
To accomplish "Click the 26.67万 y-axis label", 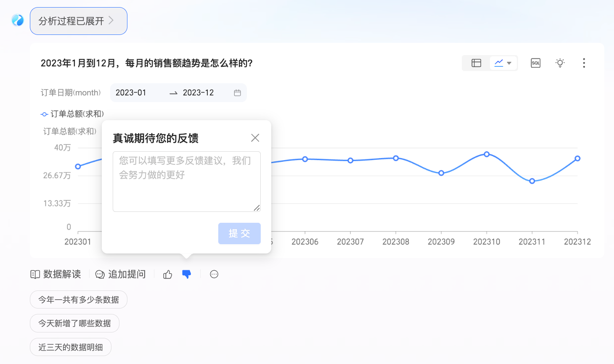I will click(x=57, y=175).
